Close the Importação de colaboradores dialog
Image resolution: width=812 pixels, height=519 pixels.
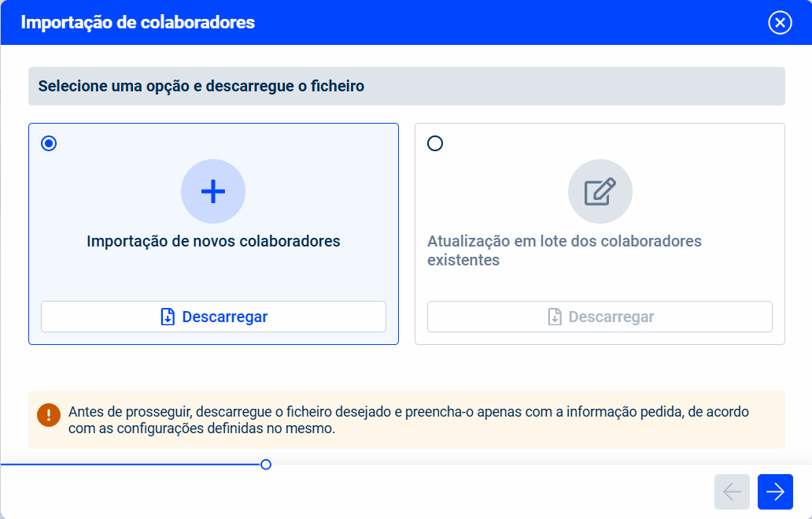tap(780, 22)
